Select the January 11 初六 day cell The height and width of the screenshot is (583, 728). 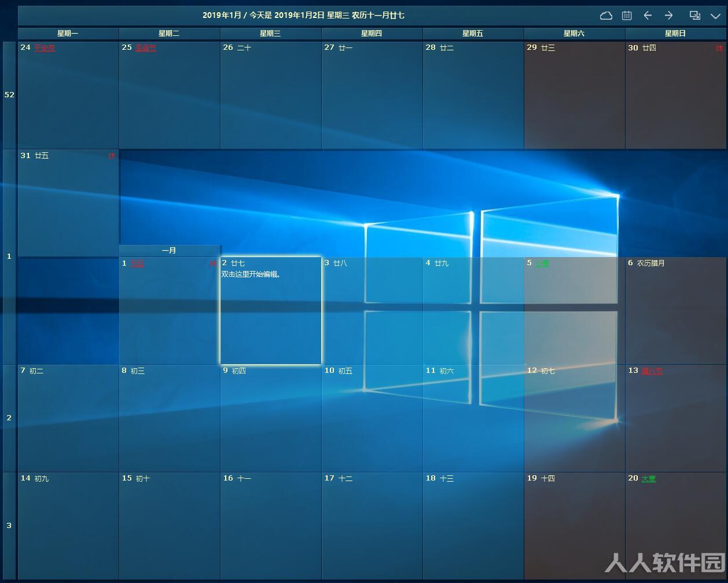[473, 418]
